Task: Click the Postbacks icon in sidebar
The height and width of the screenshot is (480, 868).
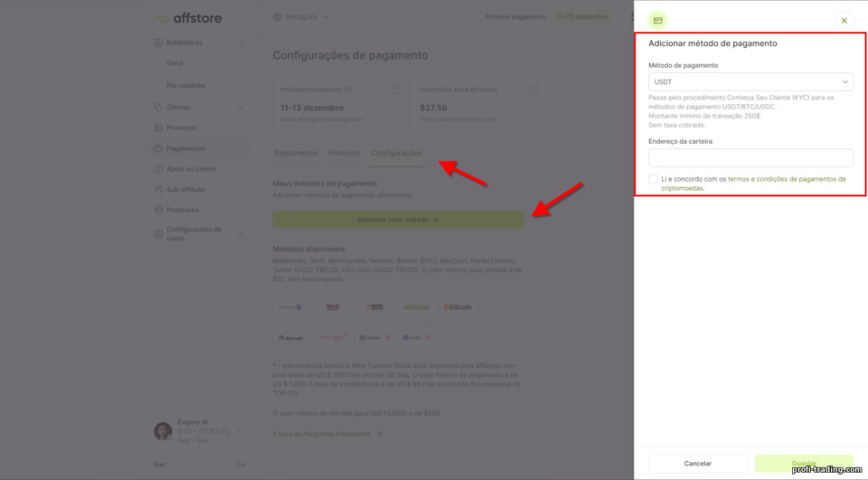Action: coord(158,210)
